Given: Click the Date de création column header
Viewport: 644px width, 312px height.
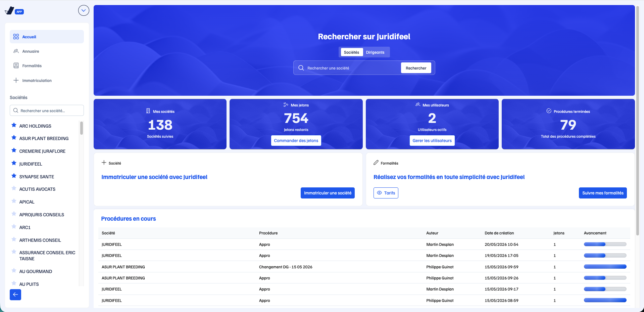Looking at the screenshot, I should 499,233.
